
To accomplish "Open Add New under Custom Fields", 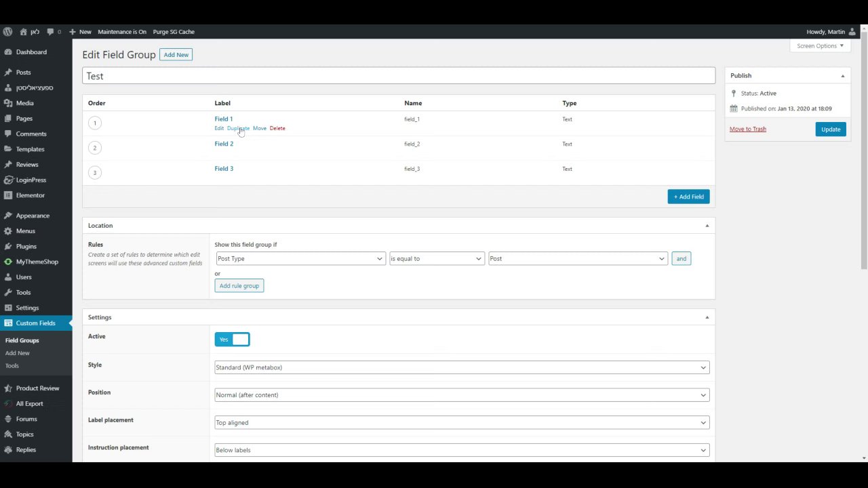I will pos(18,353).
